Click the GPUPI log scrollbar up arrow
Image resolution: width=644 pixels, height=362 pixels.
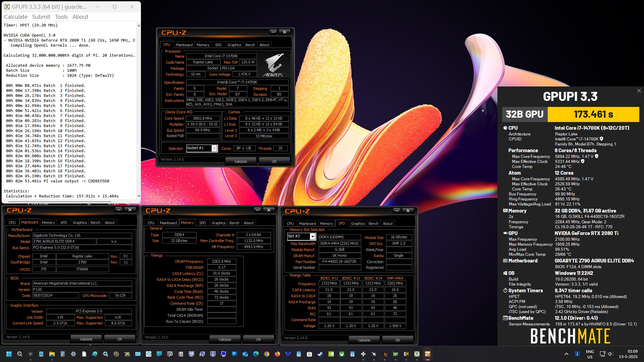139,25
